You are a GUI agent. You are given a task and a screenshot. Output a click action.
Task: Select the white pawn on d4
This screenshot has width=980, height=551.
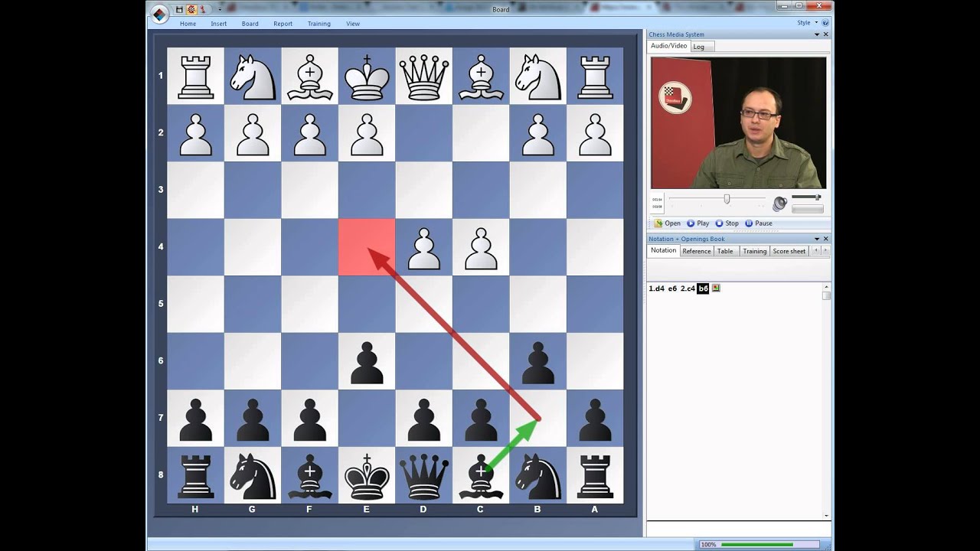point(423,247)
